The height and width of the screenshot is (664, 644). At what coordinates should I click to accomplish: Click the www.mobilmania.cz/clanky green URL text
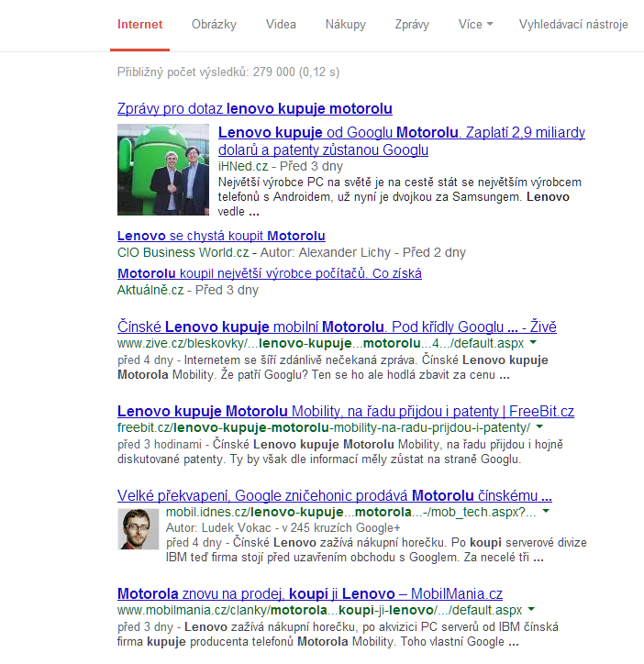pos(319,610)
